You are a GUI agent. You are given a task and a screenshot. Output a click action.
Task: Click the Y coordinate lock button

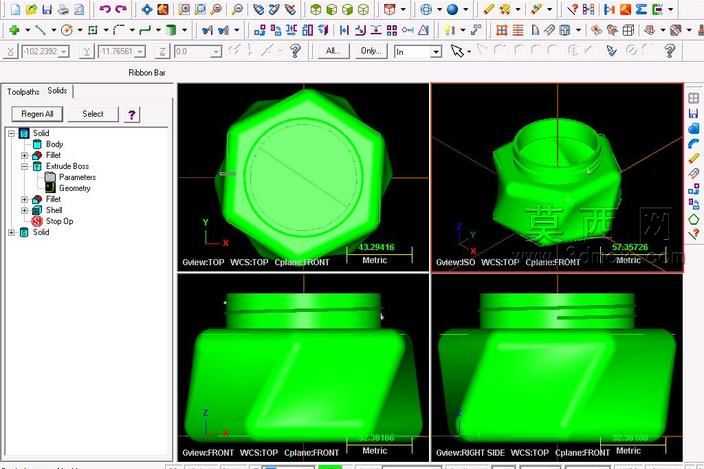coord(86,52)
